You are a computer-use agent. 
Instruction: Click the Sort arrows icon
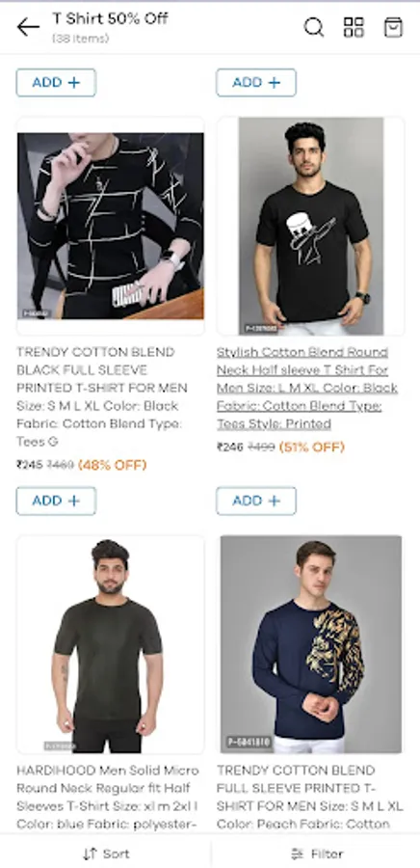coord(90,854)
